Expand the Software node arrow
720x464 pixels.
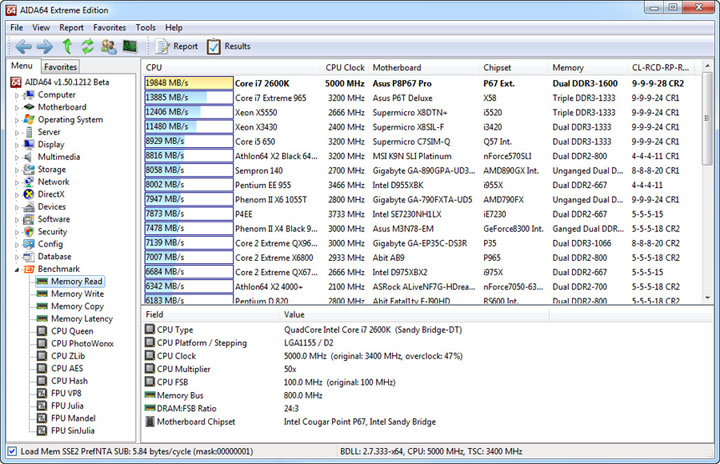point(17,220)
